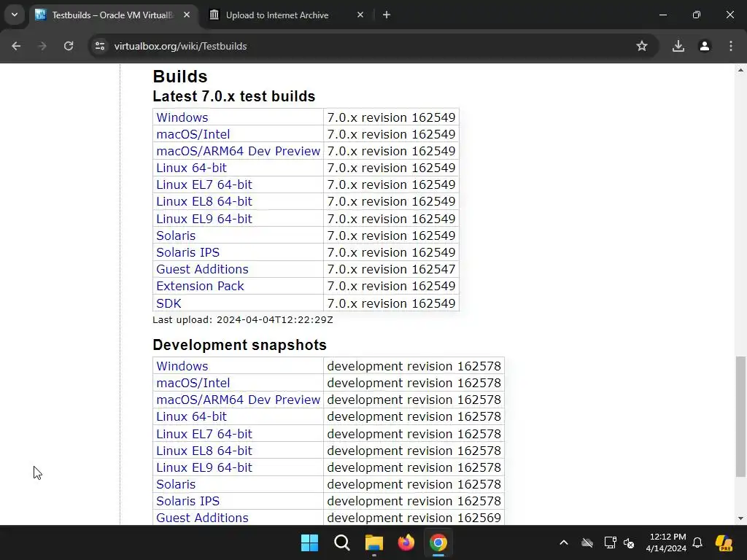The height and width of the screenshot is (560, 747).
Task: Open development Linux EL8 64-bit link
Action: coord(204,451)
